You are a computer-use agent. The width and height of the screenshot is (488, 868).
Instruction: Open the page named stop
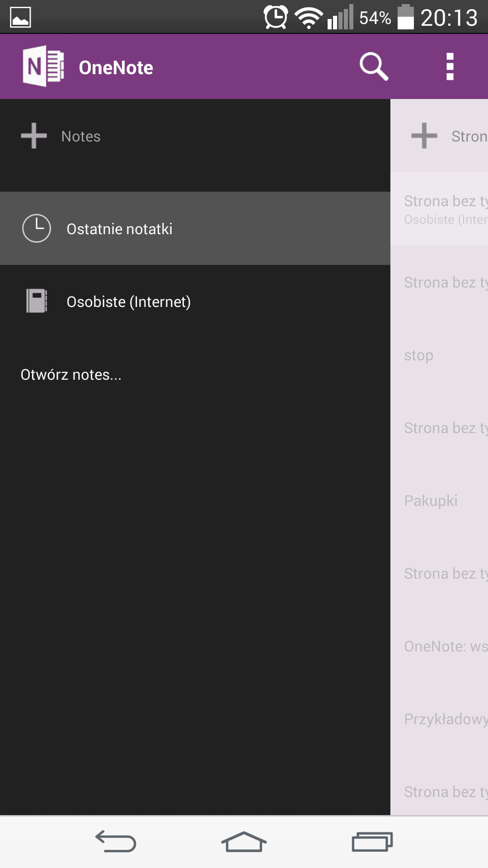click(439, 355)
